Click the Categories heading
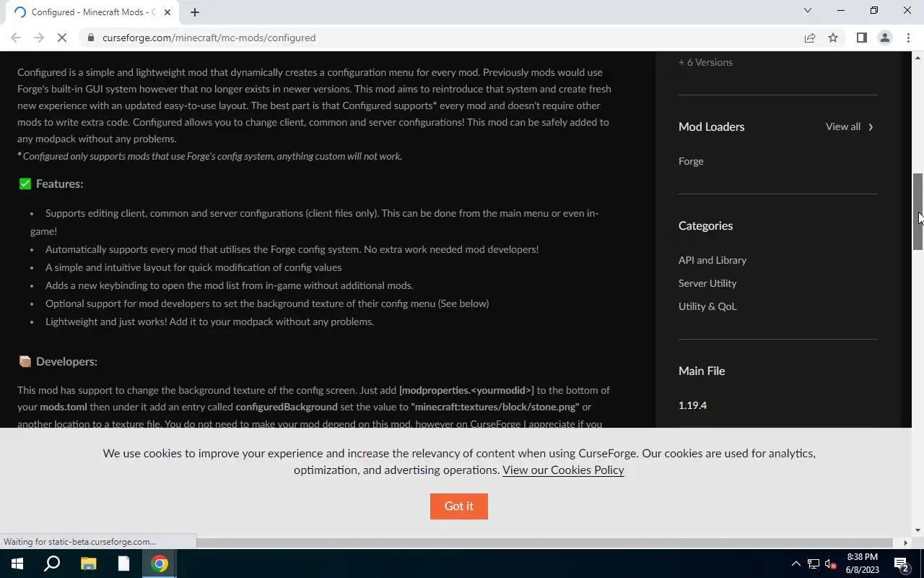Image resolution: width=924 pixels, height=578 pixels. point(705,225)
